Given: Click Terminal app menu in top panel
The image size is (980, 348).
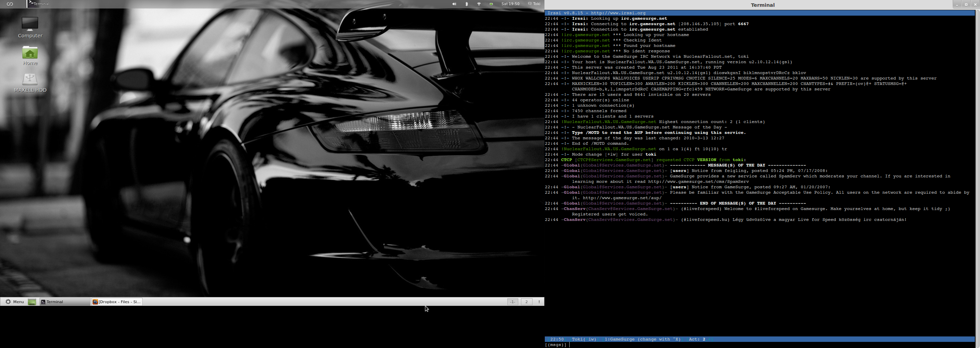Looking at the screenshot, I should tap(39, 4).
